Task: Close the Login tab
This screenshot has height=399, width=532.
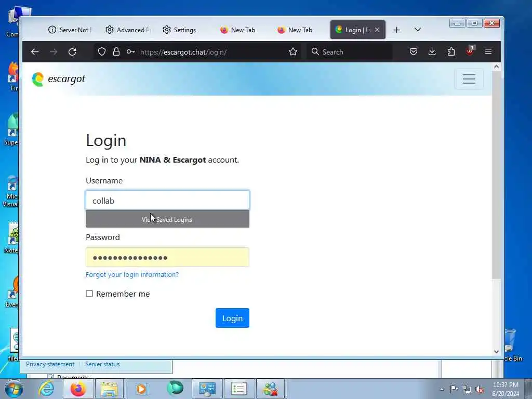Action: coord(377,30)
